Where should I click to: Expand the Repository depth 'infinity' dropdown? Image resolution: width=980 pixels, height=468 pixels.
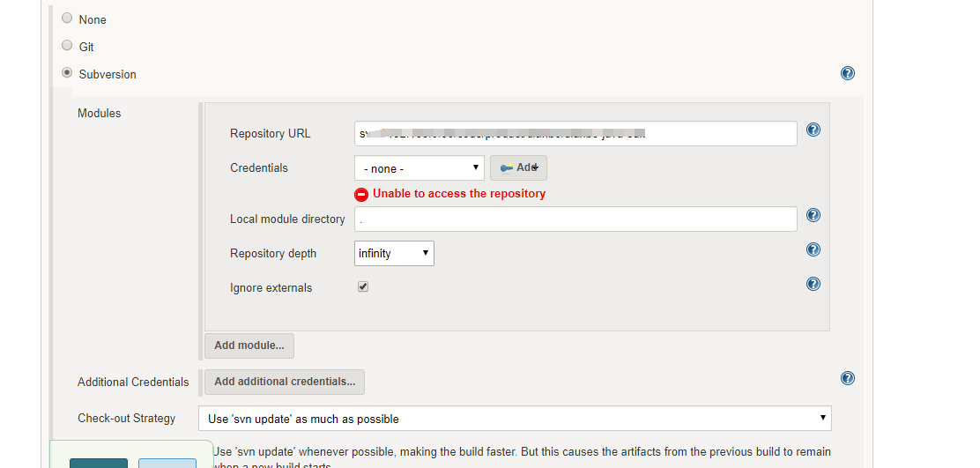click(x=394, y=253)
